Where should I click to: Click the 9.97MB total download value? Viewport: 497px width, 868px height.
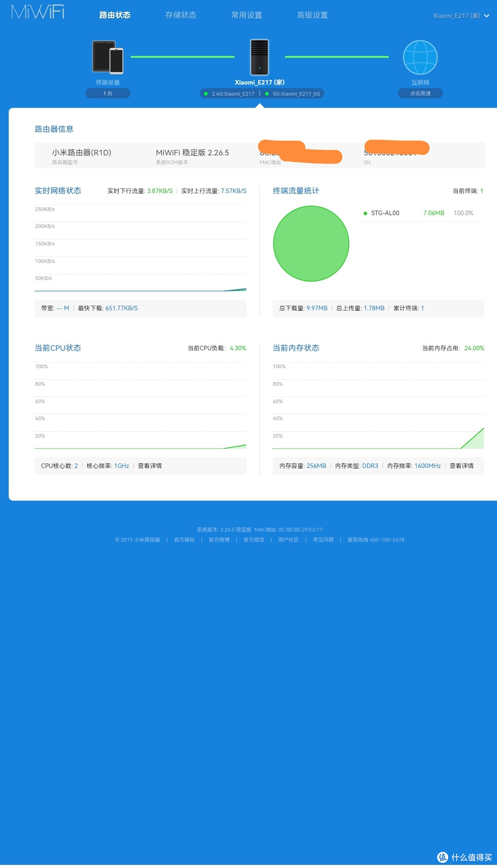pos(317,308)
